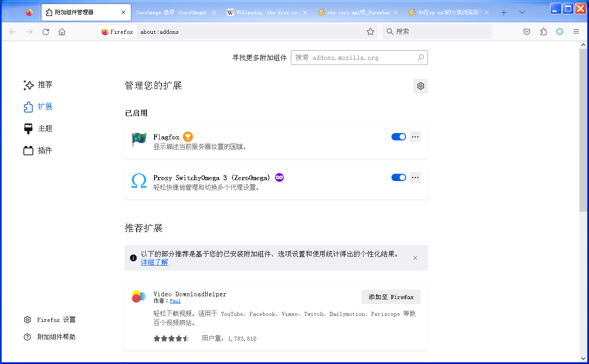This screenshot has height=364, width=589.
Task: Open the Home page button
Action: coord(62,32)
